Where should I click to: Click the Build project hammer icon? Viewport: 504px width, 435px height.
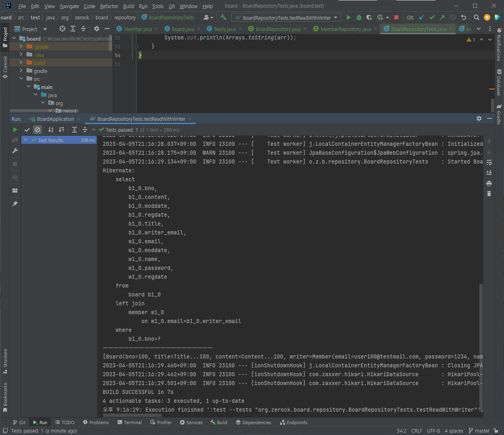224,17
